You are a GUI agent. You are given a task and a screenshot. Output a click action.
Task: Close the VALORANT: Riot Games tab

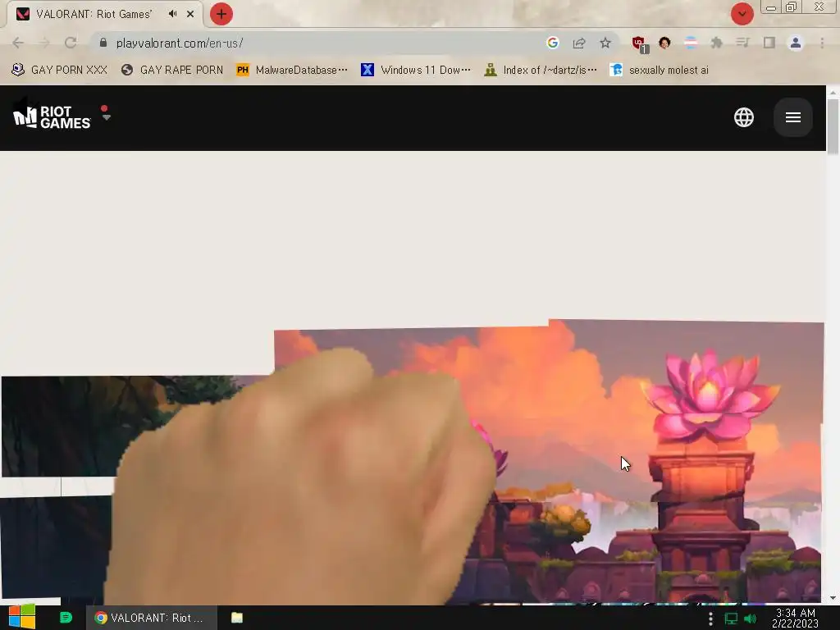pyautogui.click(x=190, y=14)
